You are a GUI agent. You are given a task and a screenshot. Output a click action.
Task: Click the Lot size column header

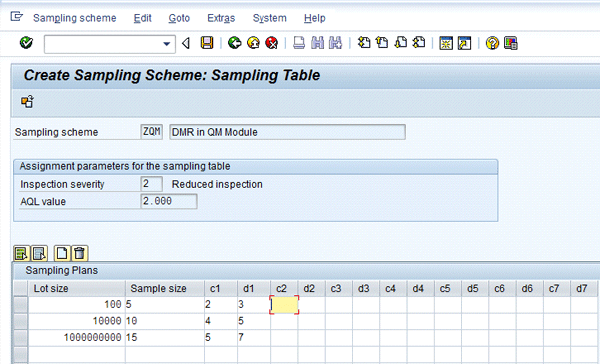(x=77, y=288)
